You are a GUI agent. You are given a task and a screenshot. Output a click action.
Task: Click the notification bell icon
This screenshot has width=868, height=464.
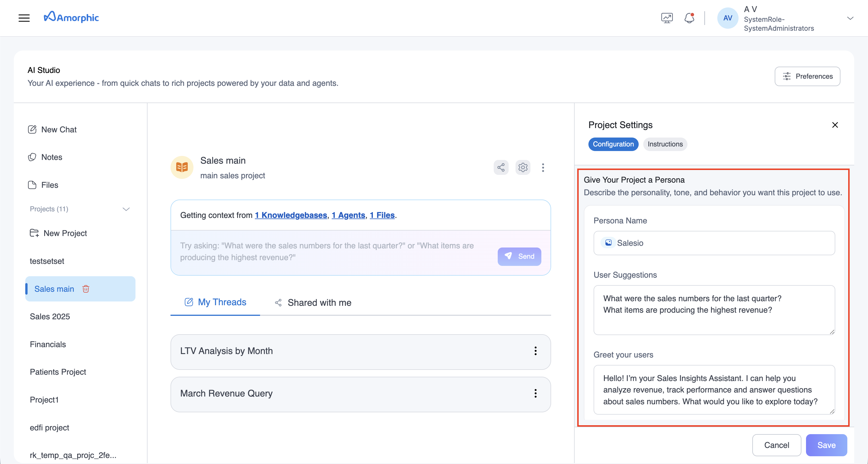click(x=689, y=18)
